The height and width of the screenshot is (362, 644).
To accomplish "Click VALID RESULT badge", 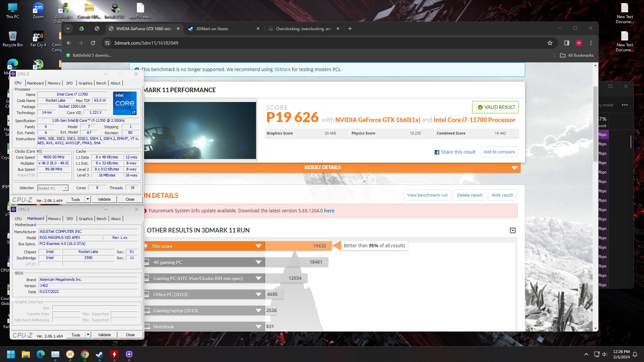I will click(495, 107).
